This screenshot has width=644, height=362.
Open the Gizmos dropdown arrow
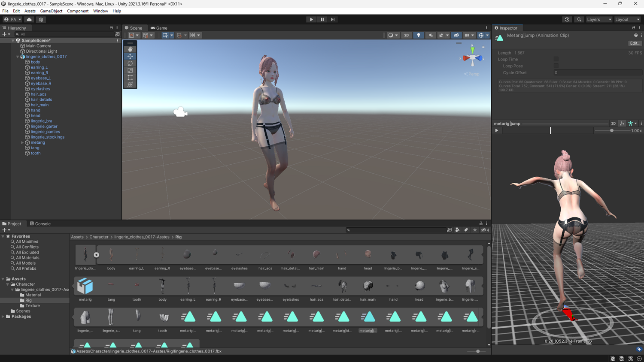487,35
